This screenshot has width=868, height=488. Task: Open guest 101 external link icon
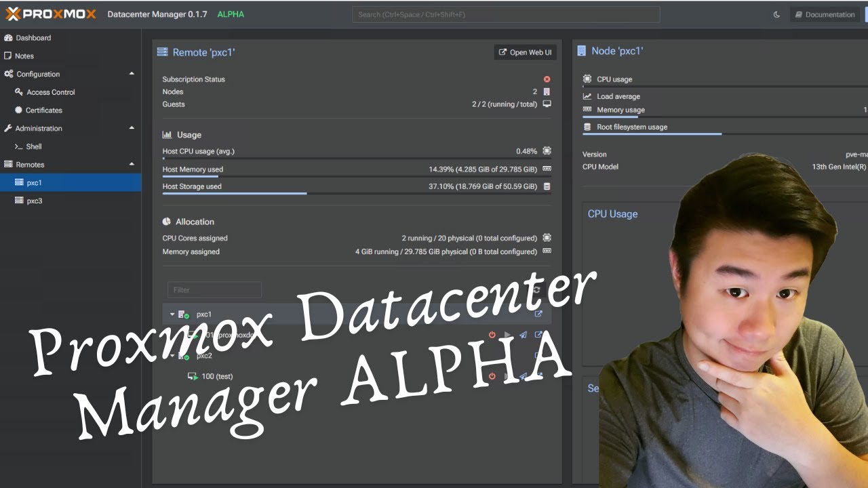coord(538,335)
